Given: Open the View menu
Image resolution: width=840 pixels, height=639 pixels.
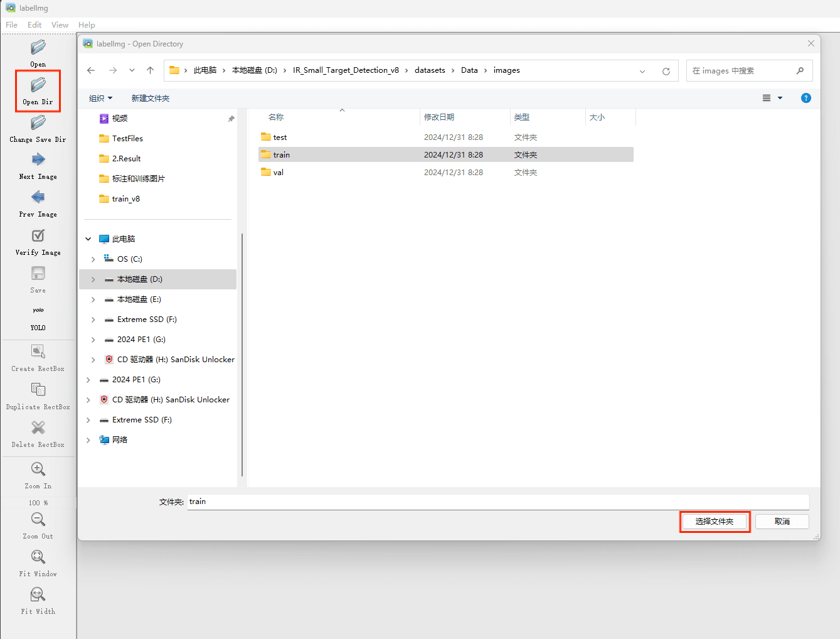Looking at the screenshot, I should pyautogui.click(x=60, y=25).
